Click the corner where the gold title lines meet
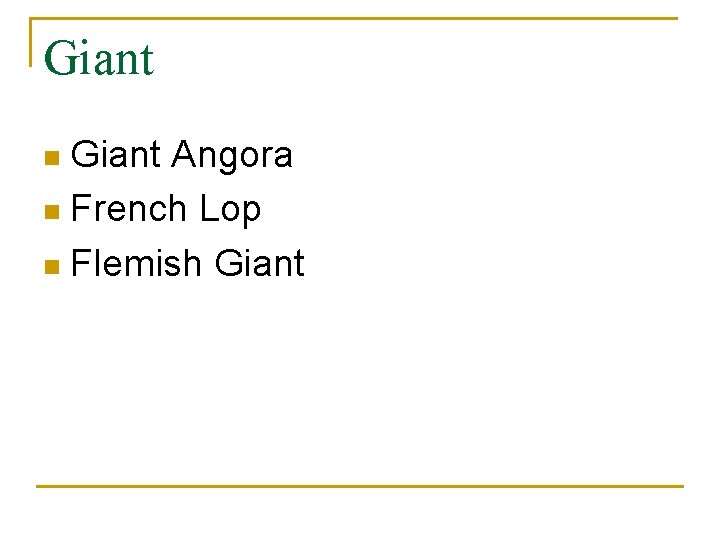 32,19
